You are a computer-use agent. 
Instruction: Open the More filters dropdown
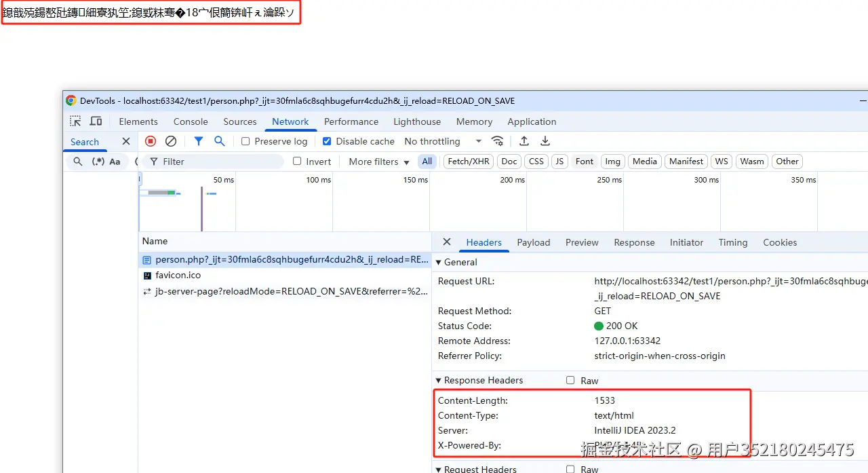(x=379, y=162)
